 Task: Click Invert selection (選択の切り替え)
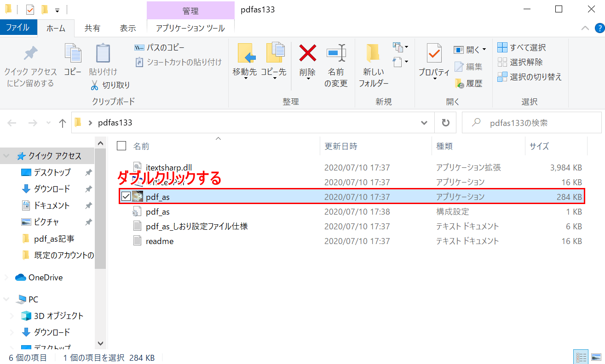coord(530,77)
